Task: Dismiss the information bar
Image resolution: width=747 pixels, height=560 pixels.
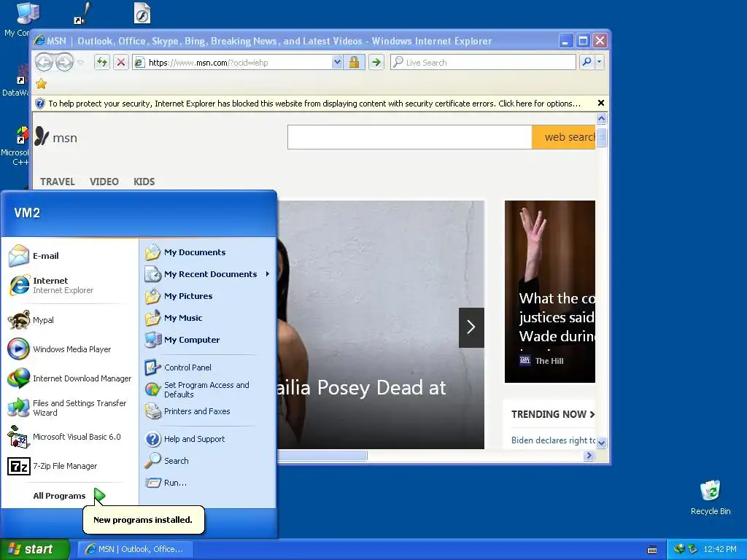Action: click(x=601, y=103)
